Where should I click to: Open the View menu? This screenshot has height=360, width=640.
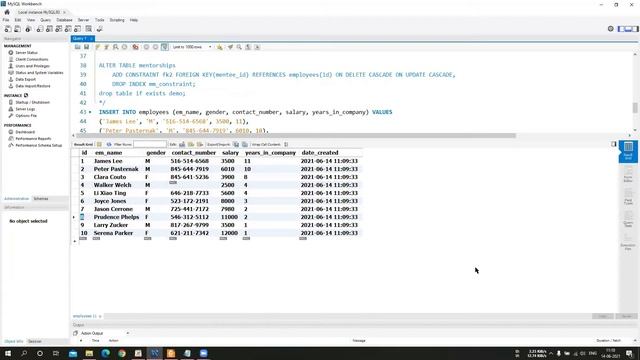pyautogui.click(x=31, y=20)
